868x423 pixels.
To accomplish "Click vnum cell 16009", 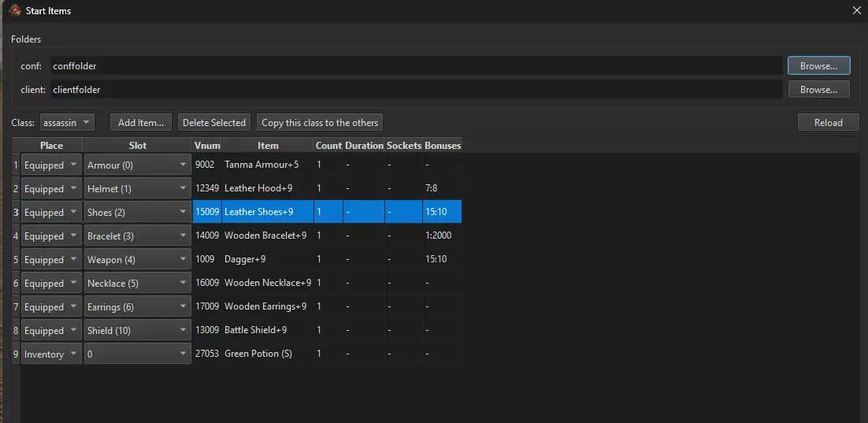I will pyautogui.click(x=207, y=282).
